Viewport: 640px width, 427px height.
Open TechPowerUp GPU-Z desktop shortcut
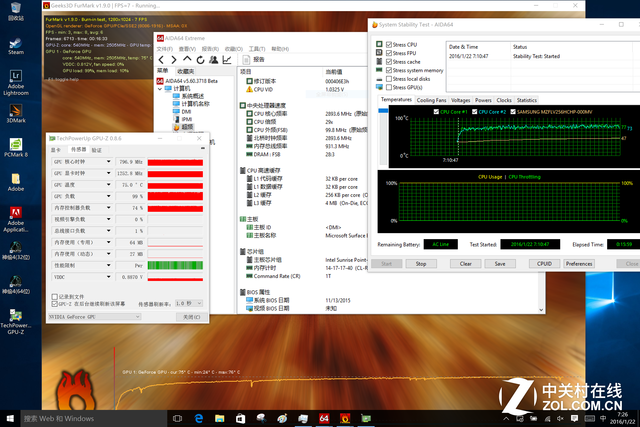click(x=16, y=322)
